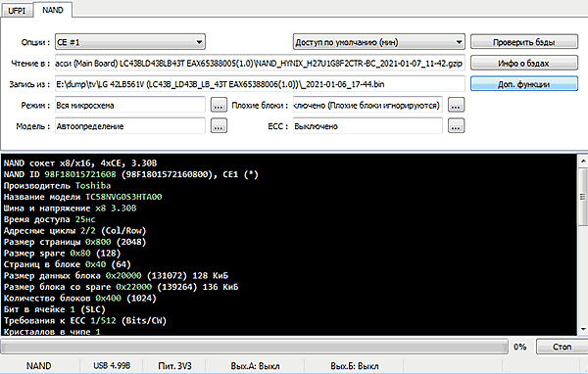Expand the Доступ по умолчанию dropdown

pyautogui.click(x=459, y=42)
